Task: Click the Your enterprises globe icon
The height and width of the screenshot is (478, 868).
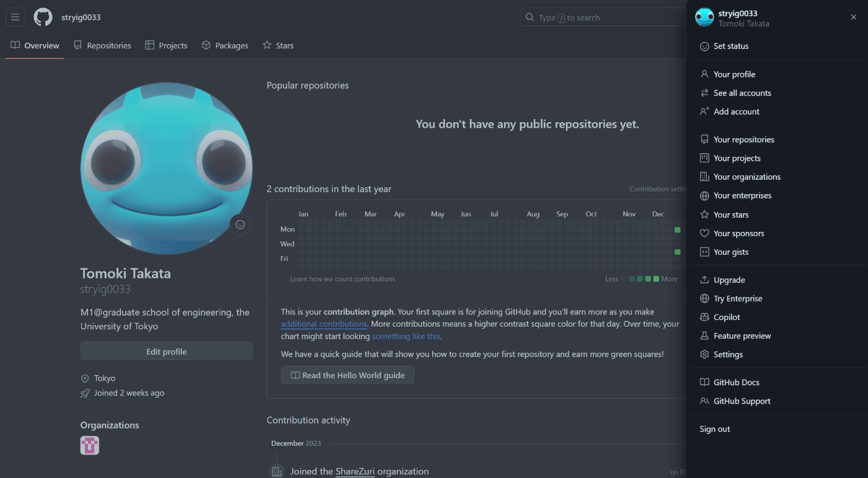Action: point(704,196)
